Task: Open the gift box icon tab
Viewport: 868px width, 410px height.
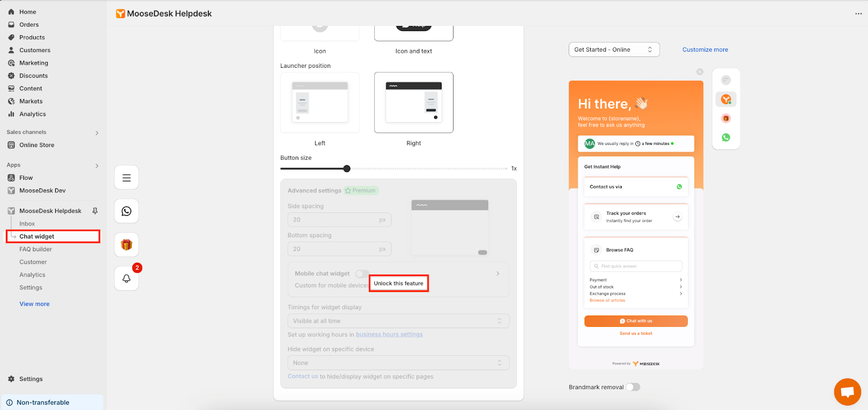Action: [126, 245]
